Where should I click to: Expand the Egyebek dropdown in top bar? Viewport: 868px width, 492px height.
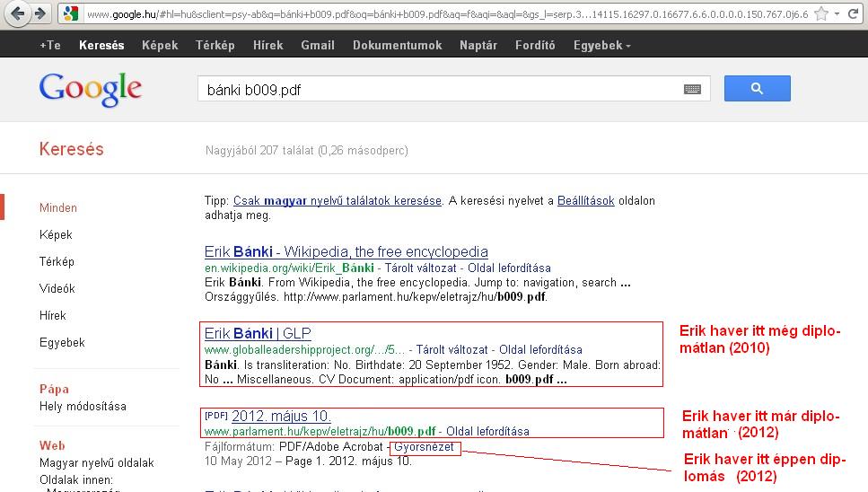click(601, 45)
